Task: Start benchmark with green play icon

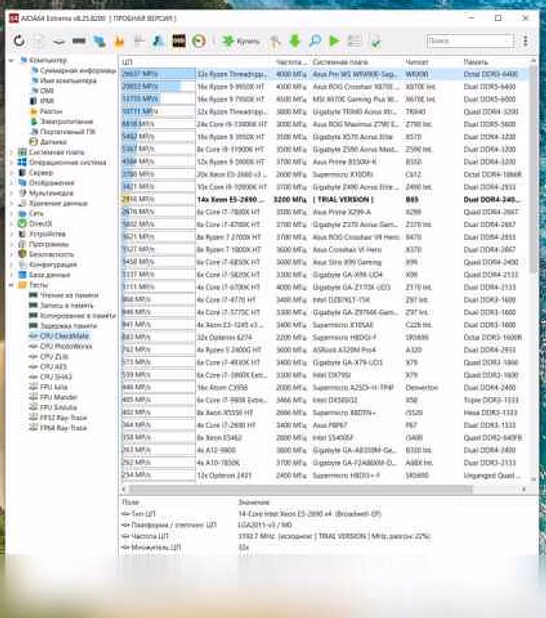Action: 334,41
